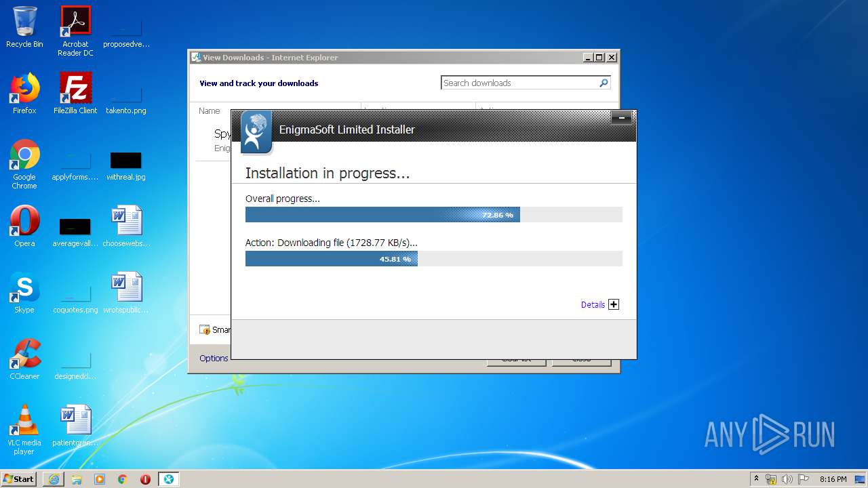Open the Start menu
868x488 pixels.
click(x=19, y=479)
